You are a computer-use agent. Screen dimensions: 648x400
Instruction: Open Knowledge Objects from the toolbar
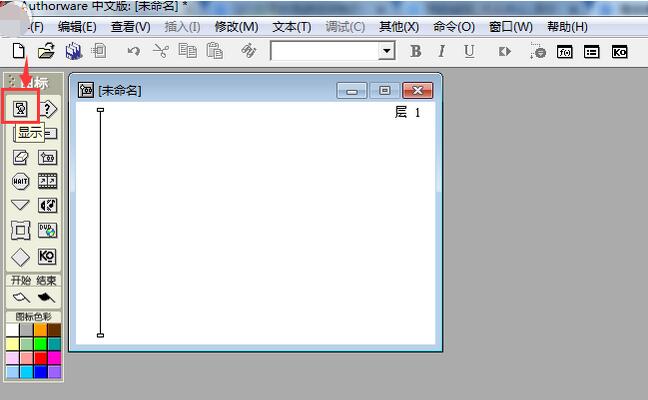619,52
